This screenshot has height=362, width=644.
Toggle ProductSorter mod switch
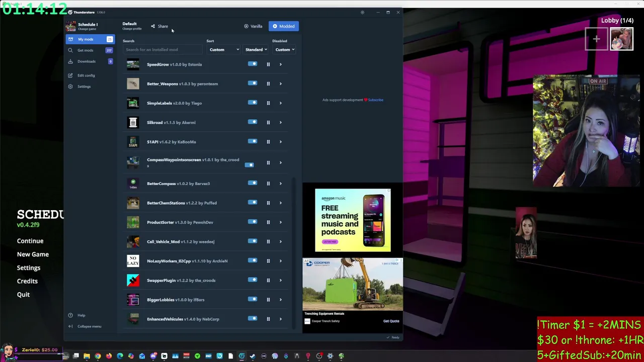coord(252,222)
